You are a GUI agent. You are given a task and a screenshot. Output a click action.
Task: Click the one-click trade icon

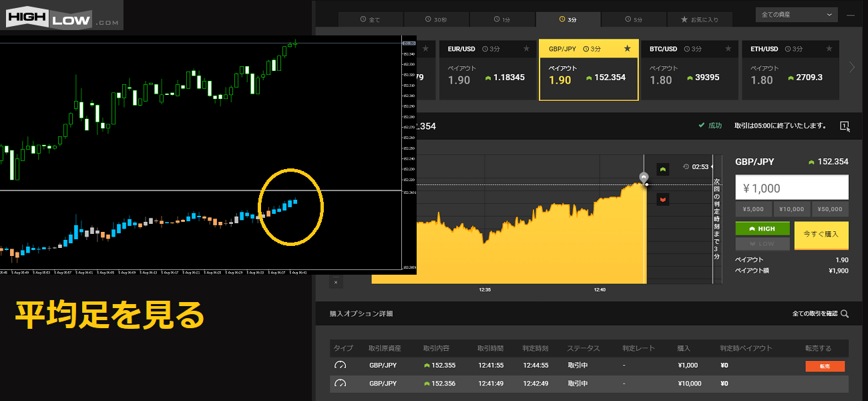pos(845,126)
